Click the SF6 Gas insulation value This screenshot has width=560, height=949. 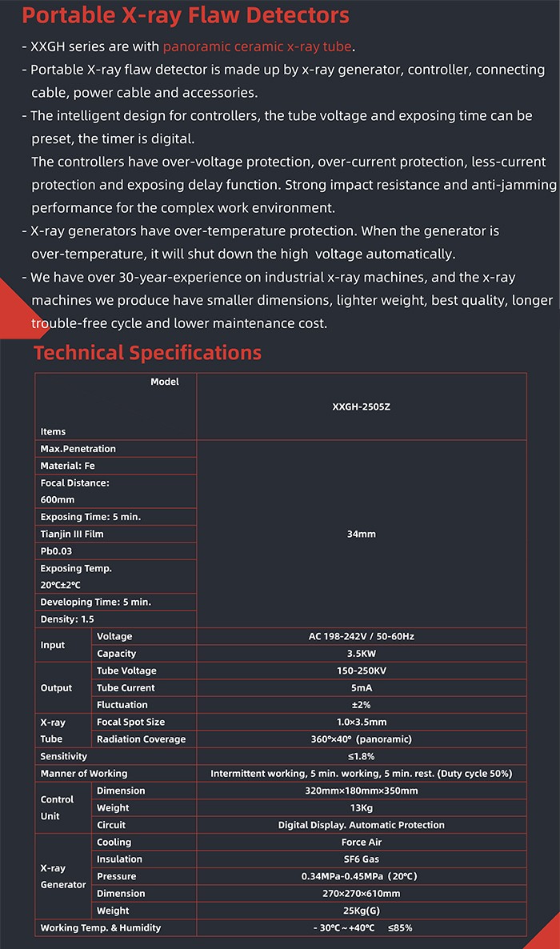click(x=362, y=859)
